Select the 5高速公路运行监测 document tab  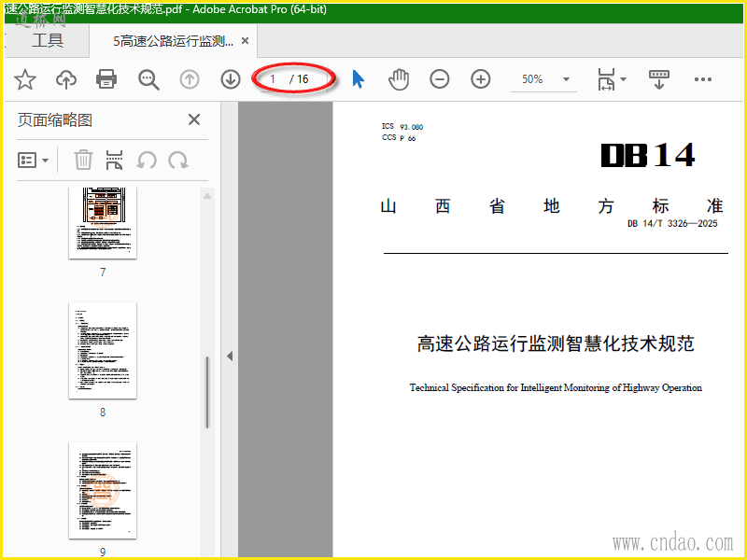click(x=173, y=41)
